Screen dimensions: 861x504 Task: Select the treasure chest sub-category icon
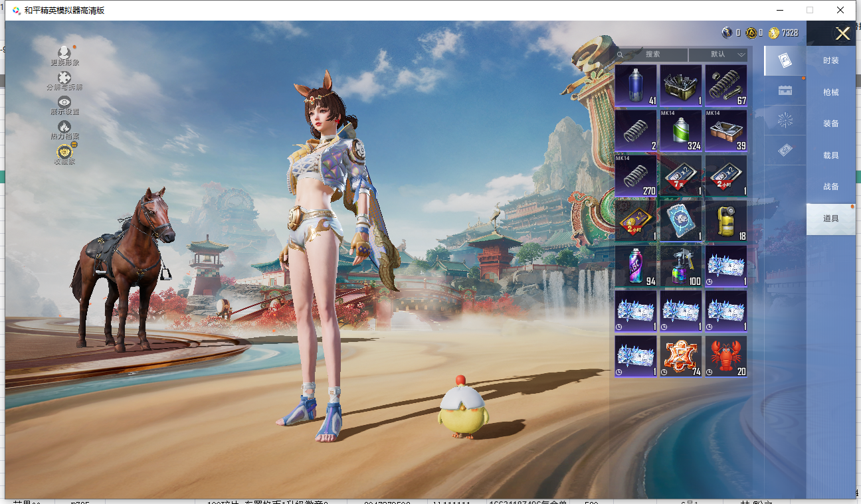[785, 90]
